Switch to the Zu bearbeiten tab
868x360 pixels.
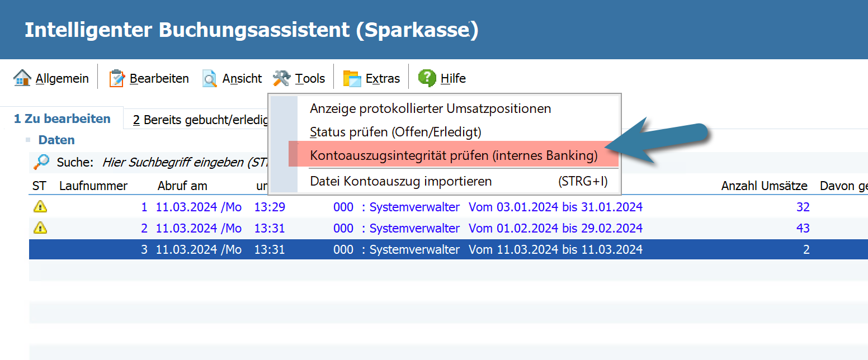point(62,119)
